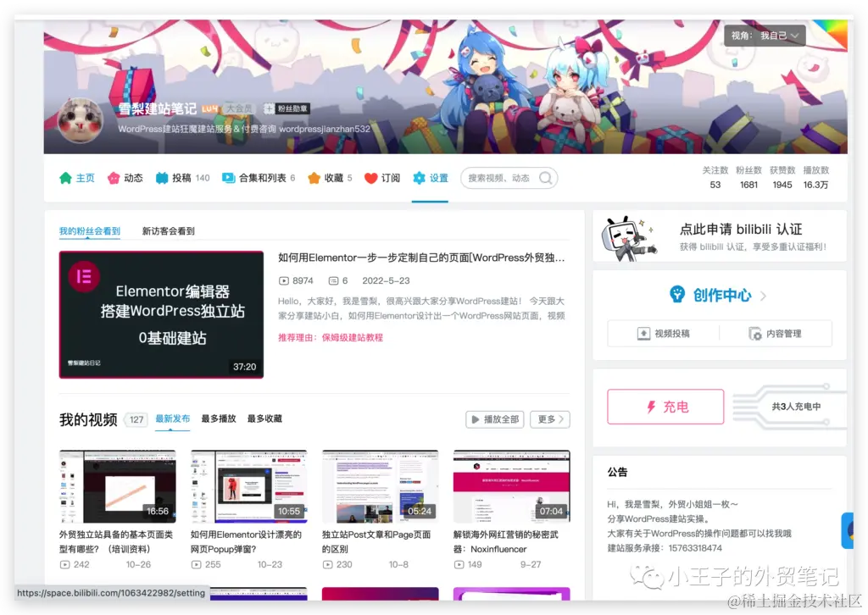Screen dimensions: 868x615
Task: Open featured video title 如何用Elementor一步一步定制
Action: 421,258
